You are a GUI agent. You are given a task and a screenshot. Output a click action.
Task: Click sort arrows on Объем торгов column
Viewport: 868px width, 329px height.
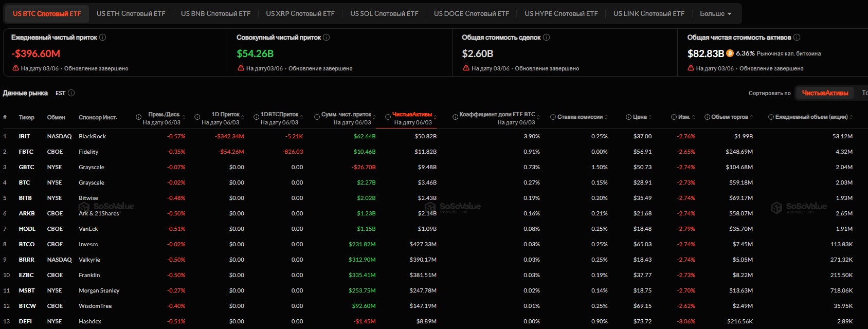[x=751, y=117]
